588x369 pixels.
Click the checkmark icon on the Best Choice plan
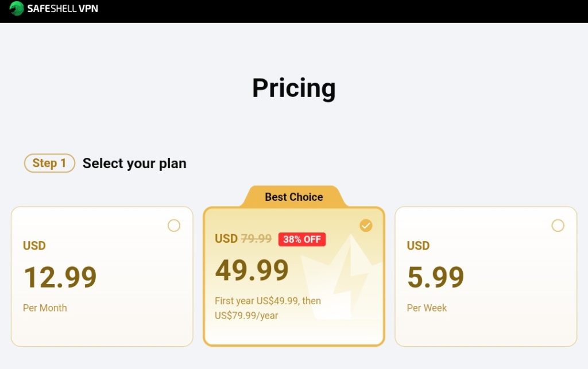366,226
